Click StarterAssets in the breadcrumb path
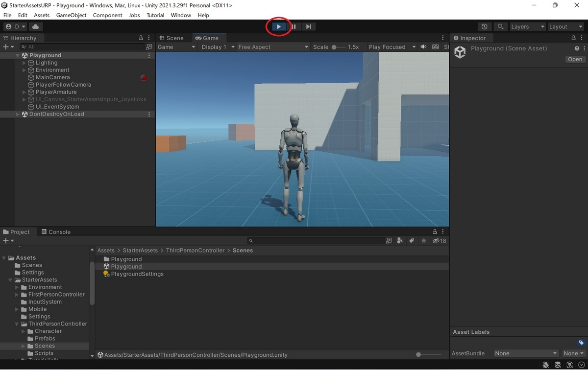Viewport: 588px width, 370px height. coord(141,250)
